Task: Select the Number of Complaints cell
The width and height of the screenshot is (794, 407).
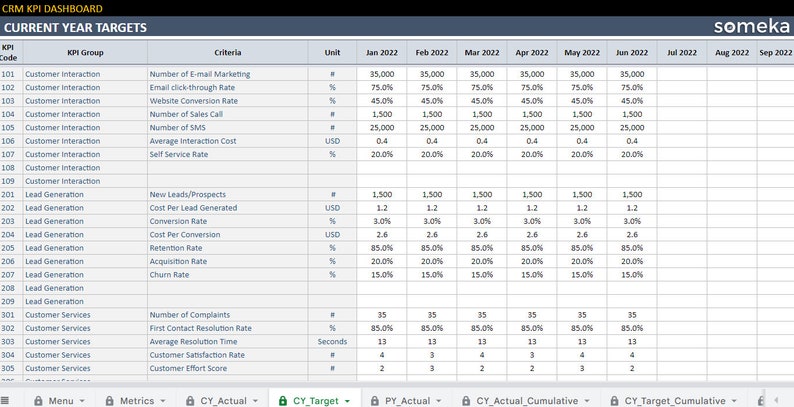Action: pos(227,315)
